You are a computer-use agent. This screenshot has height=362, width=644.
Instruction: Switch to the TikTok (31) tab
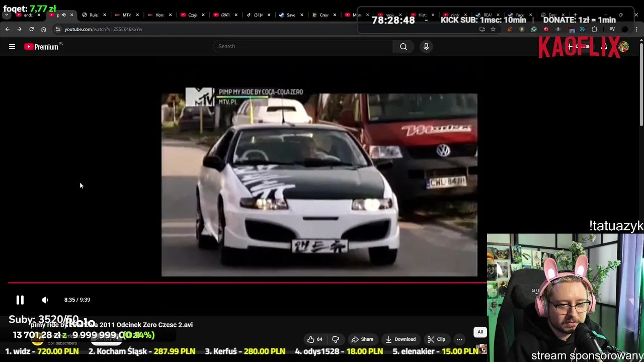point(258,15)
